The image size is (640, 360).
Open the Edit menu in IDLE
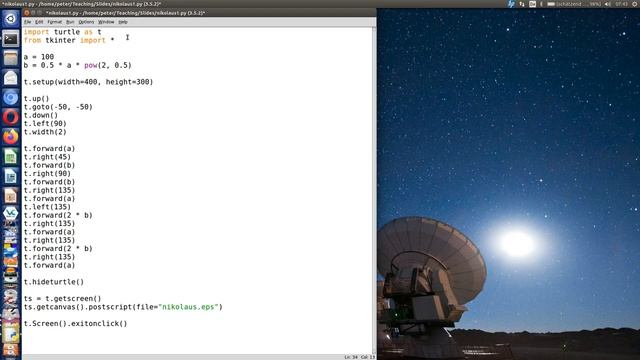coord(39,22)
